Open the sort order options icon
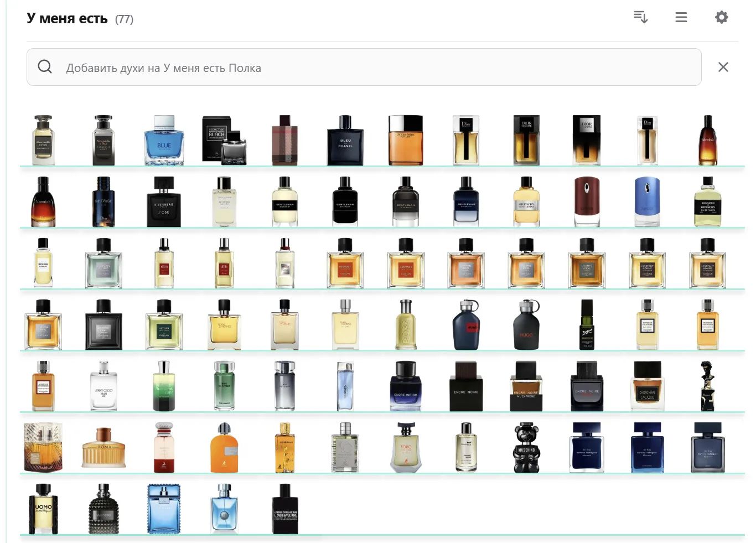 click(640, 17)
